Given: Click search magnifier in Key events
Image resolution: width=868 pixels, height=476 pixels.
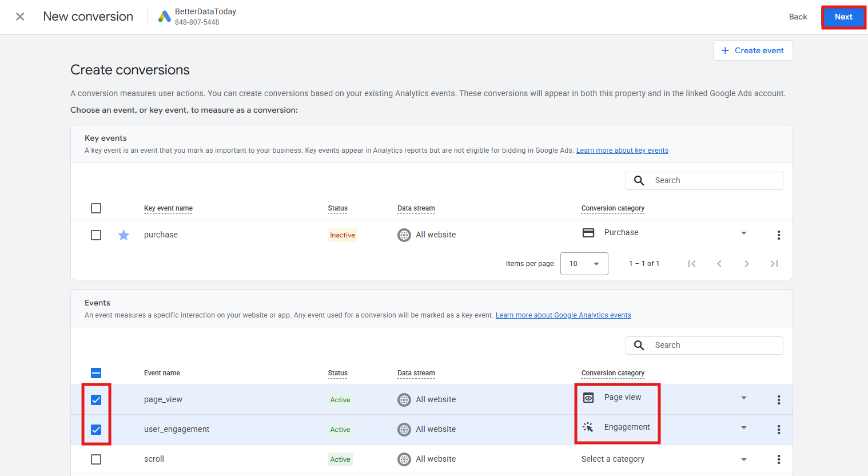Looking at the screenshot, I should (x=639, y=181).
